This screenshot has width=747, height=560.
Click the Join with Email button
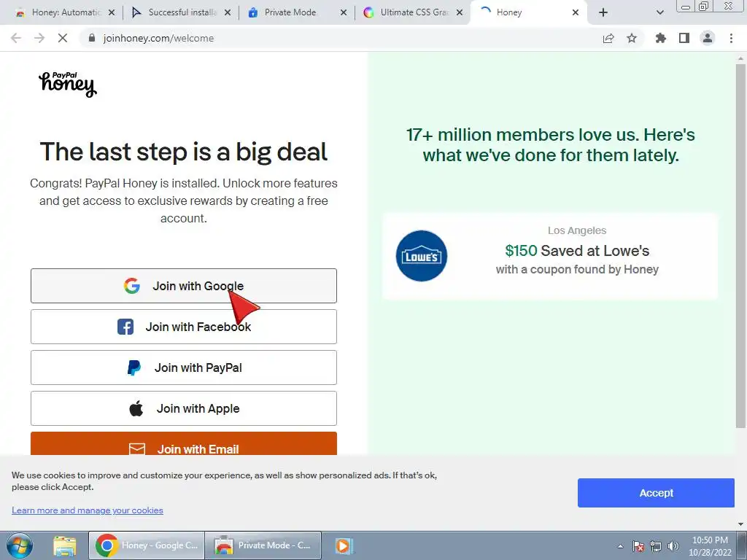coord(183,444)
